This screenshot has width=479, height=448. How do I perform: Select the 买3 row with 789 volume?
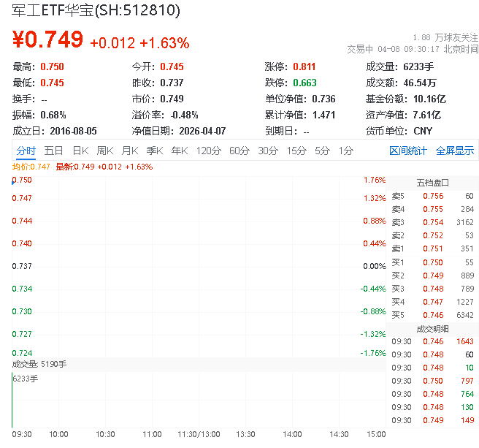coord(432,289)
